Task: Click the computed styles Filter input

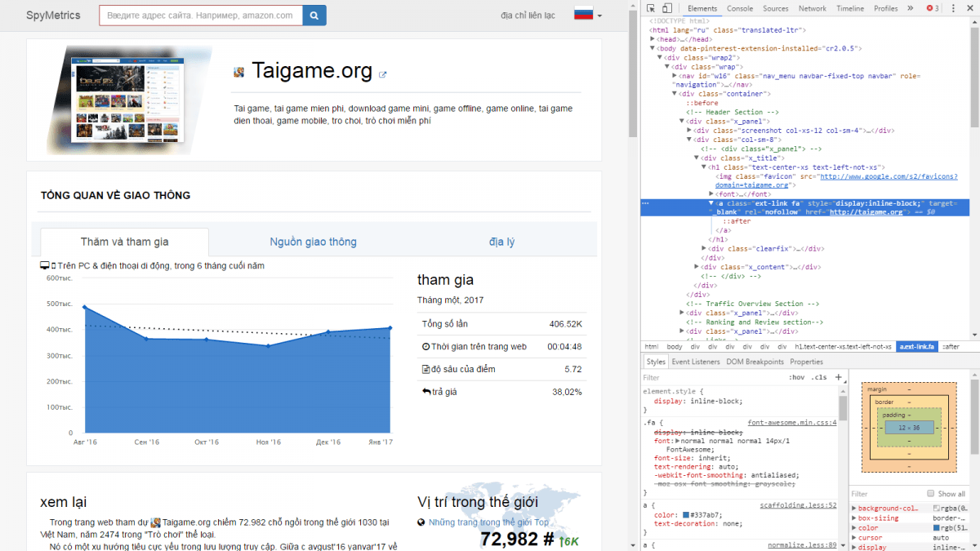Action: click(x=886, y=494)
